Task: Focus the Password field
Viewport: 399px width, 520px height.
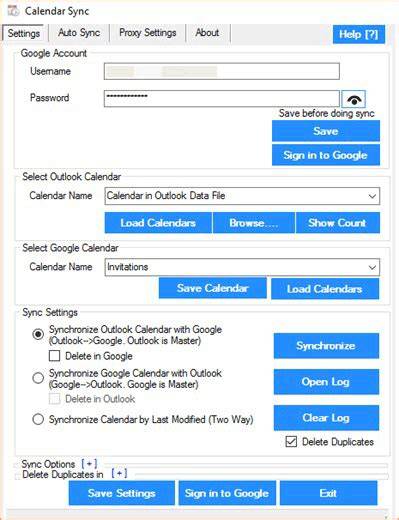Action: tap(222, 99)
